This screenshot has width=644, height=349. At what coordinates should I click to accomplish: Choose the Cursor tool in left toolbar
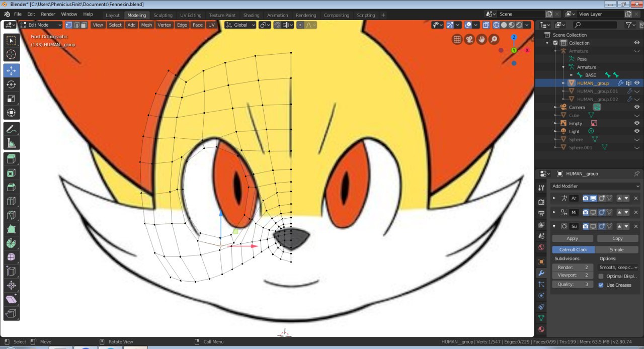(12, 54)
